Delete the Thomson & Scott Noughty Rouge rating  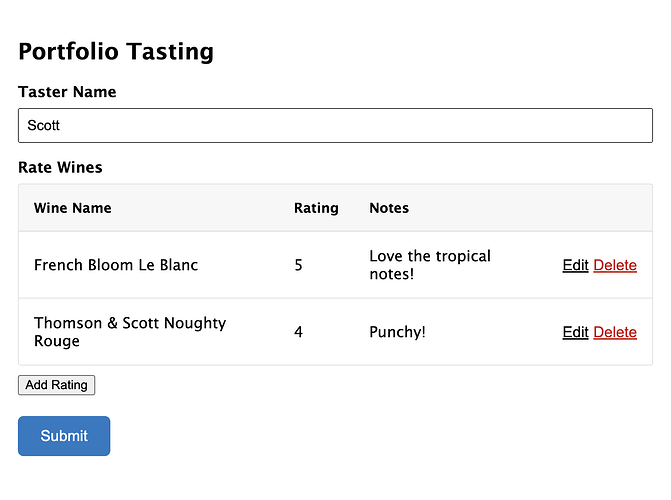pos(615,332)
